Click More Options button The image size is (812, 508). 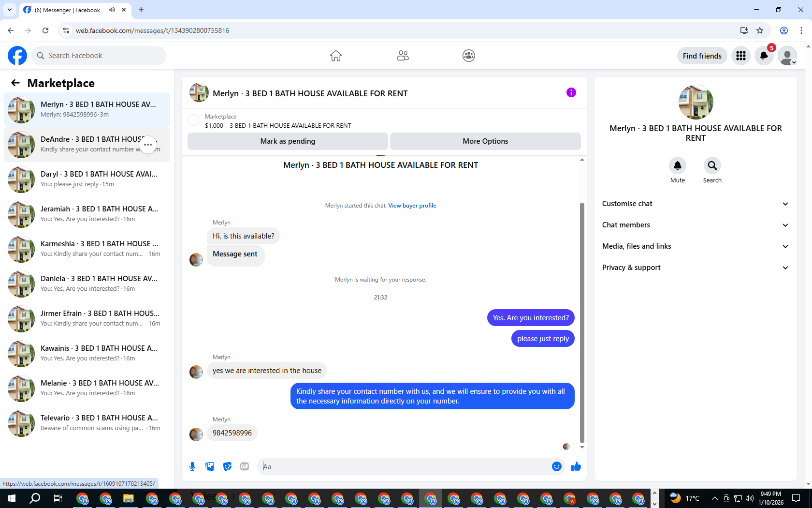coord(485,141)
